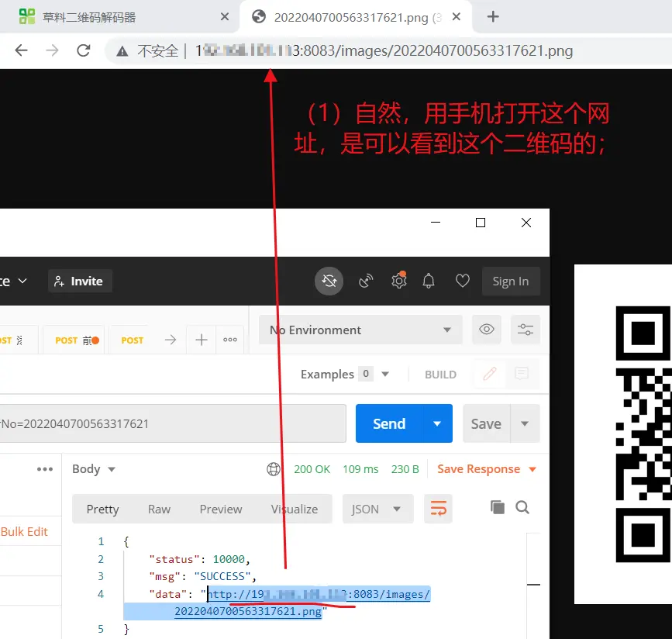Click the Sign In button
This screenshot has height=639, width=672.
(x=511, y=282)
